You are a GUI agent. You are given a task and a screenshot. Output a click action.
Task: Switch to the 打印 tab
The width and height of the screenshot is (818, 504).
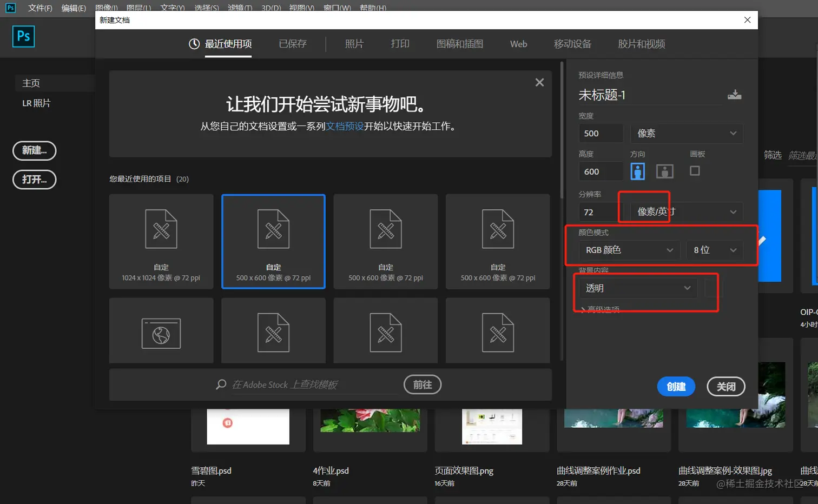[x=400, y=44]
